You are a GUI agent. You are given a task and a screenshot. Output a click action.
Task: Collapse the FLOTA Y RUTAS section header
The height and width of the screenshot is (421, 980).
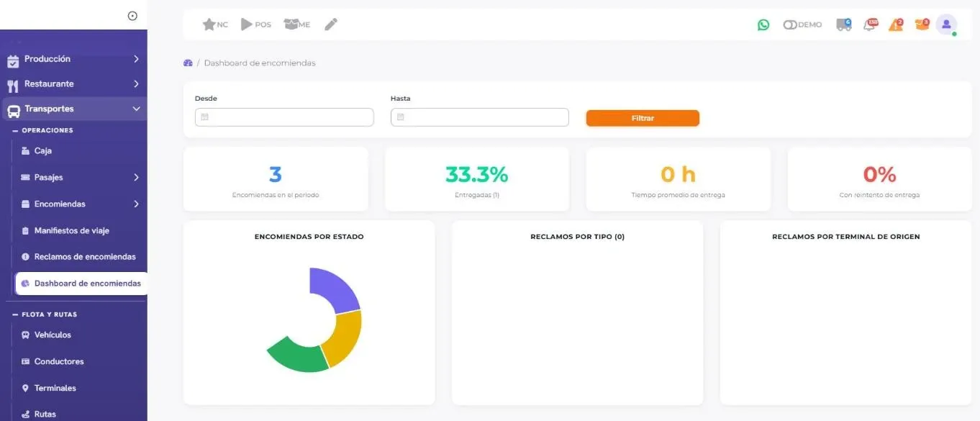45,314
